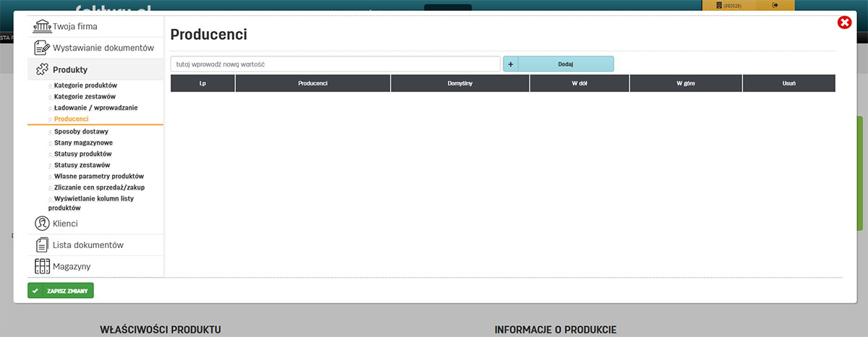Image resolution: width=868 pixels, height=337 pixels.
Task: Collapse the Produkty section header
Action: point(70,69)
